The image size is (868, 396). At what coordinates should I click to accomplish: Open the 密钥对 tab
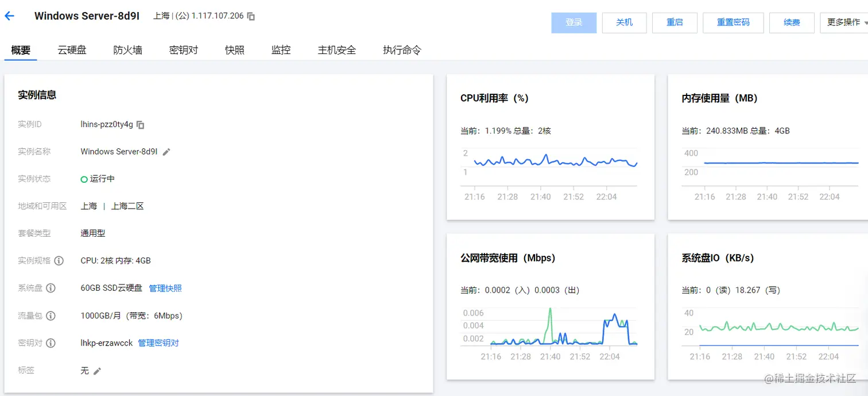coord(184,50)
